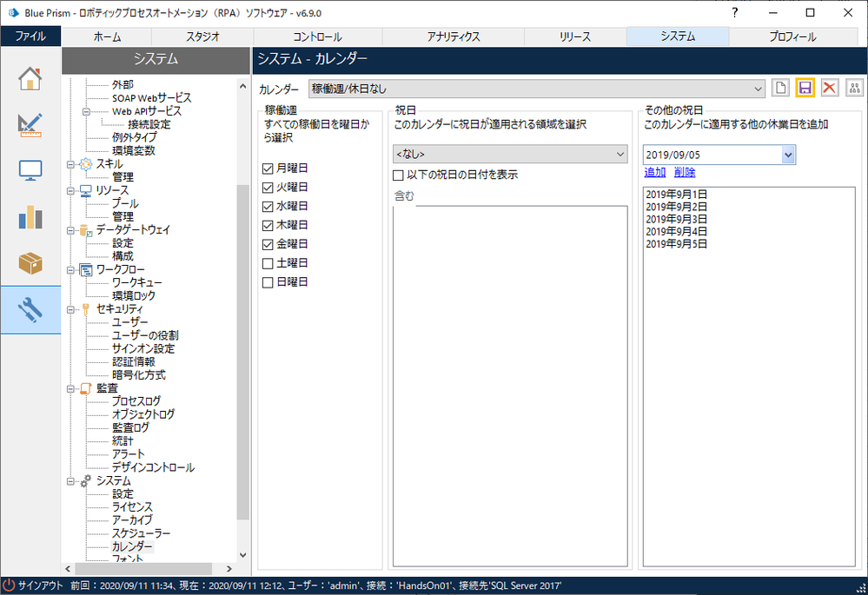
Task: Uncheck the 月曜日 working day checkbox
Action: tap(268, 169)
